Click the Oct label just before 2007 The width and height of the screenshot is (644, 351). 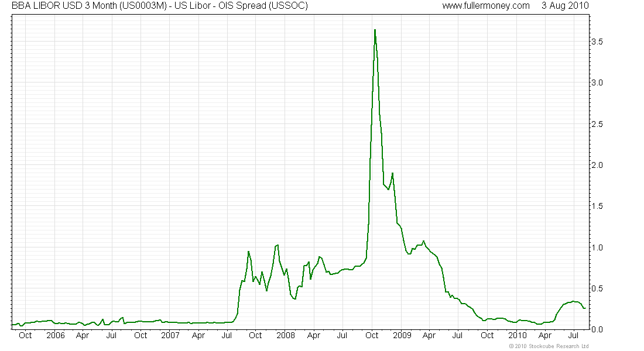[x=141, y=335]
